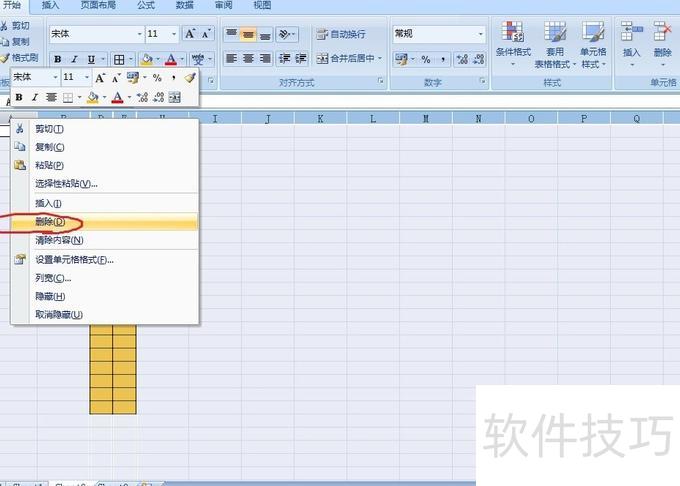Image resolution: width=680 pixels, height=486 pixels.
Task: Toggle Italic in the ribbon font group
Action: pos(74,59)
